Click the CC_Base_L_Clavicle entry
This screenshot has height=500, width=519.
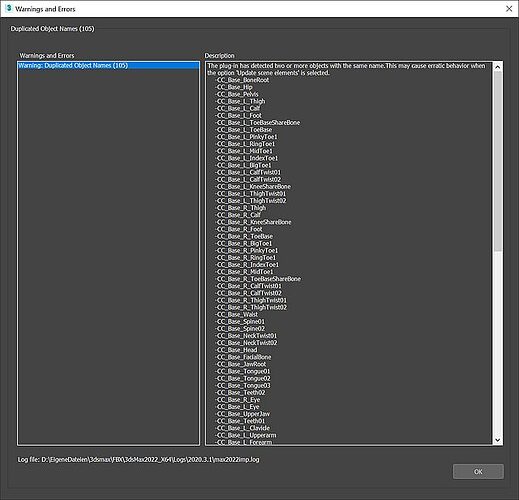[x=243, y=428]
